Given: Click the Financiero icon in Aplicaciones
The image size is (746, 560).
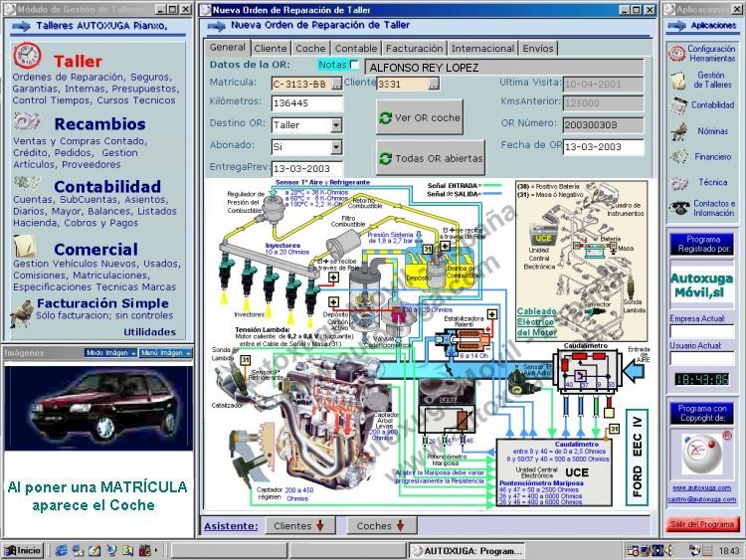Looking at the screenshot, I should tap(679, 156).
